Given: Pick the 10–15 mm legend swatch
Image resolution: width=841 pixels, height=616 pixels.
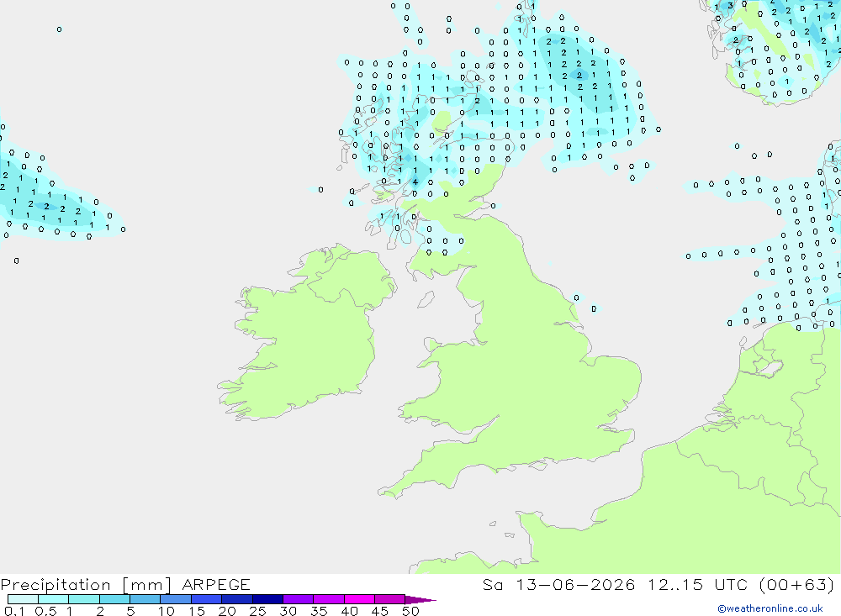Looking at the screenshot, I should point(176,599).
